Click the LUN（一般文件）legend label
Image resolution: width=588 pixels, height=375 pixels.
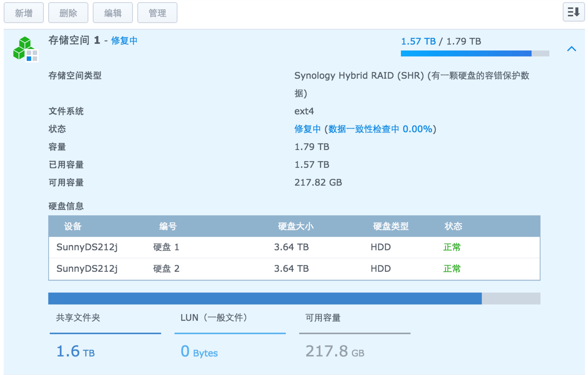click(x=214, y=318)
